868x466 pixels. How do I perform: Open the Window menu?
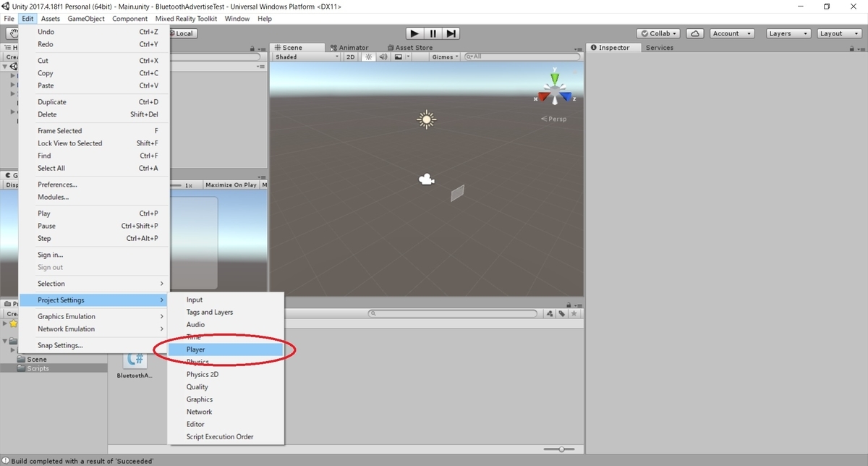237,18
